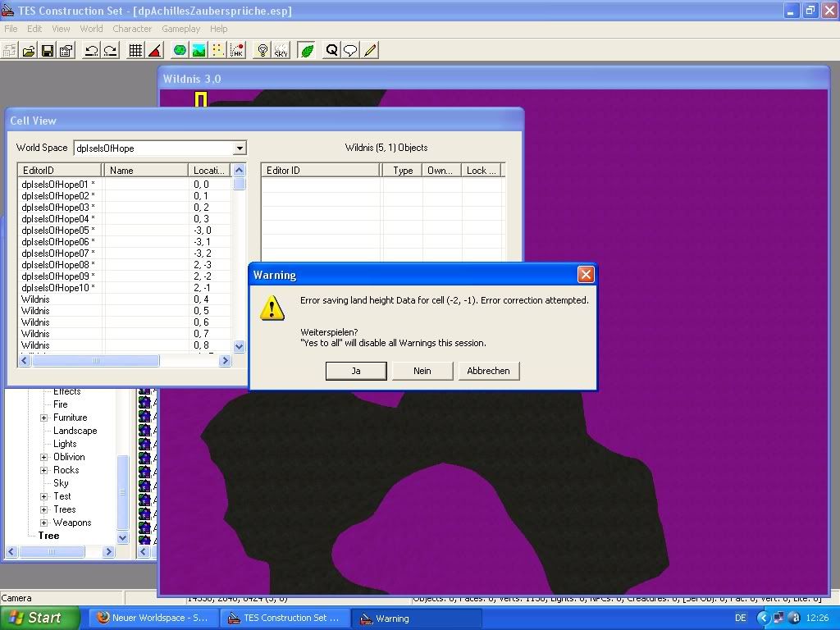Screen dimensions: 840x630
Task: Click Ja in the Warning dialog
Action: click(x=356, y=371)
